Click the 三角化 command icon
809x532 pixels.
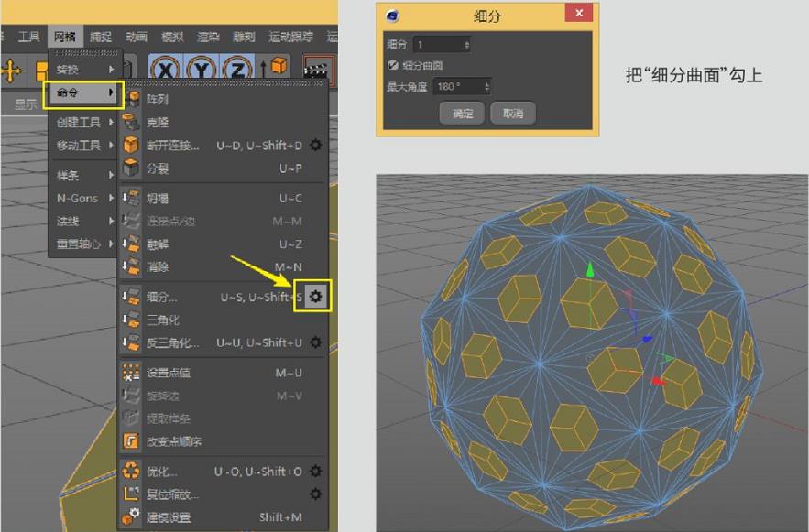pyautogui.click(x=131, y=320)
